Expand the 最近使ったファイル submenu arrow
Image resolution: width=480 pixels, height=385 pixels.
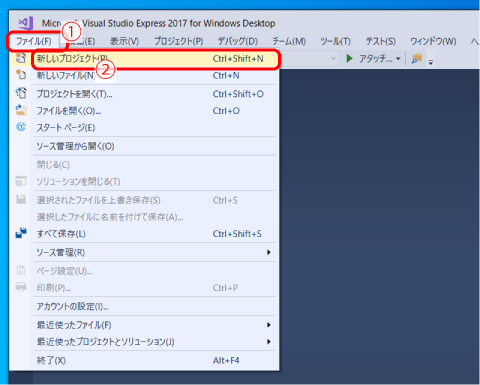(269, 325)
